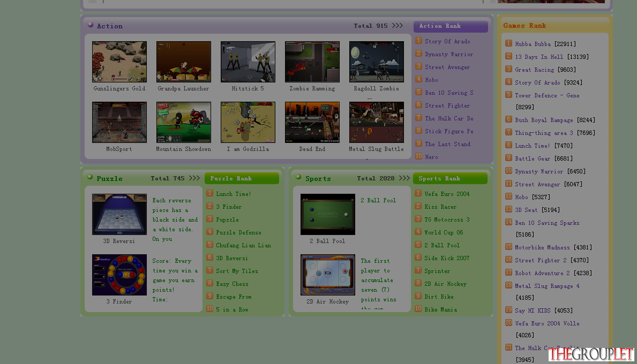This screenshot has height=364, width=637.
Task: Open the MobSport game thumbnail
Action: click(119, 122)
